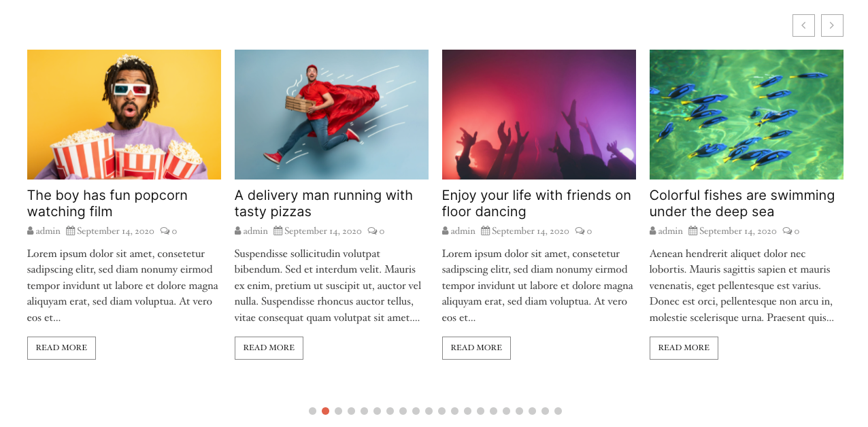This screenshot has height=427, width=868.
Task: Select the third carousel pagination dot
Action: [x=338, y=411]
